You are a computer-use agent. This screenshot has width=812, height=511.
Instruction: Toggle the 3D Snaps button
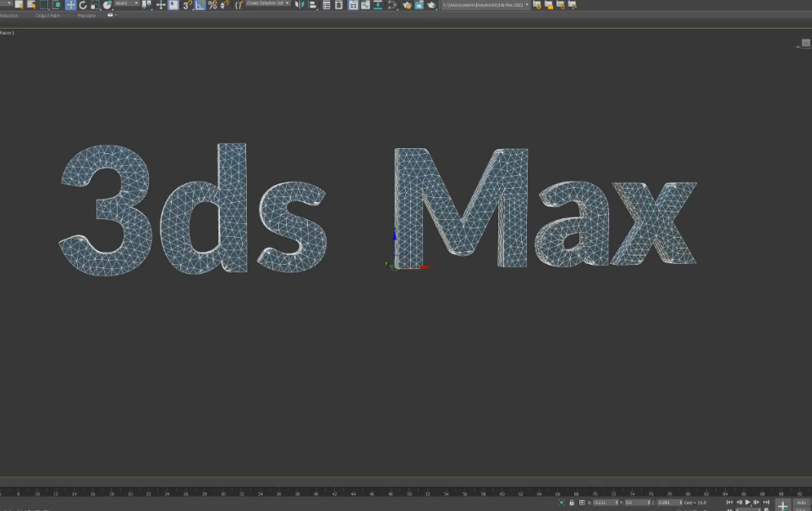point(187,5)
